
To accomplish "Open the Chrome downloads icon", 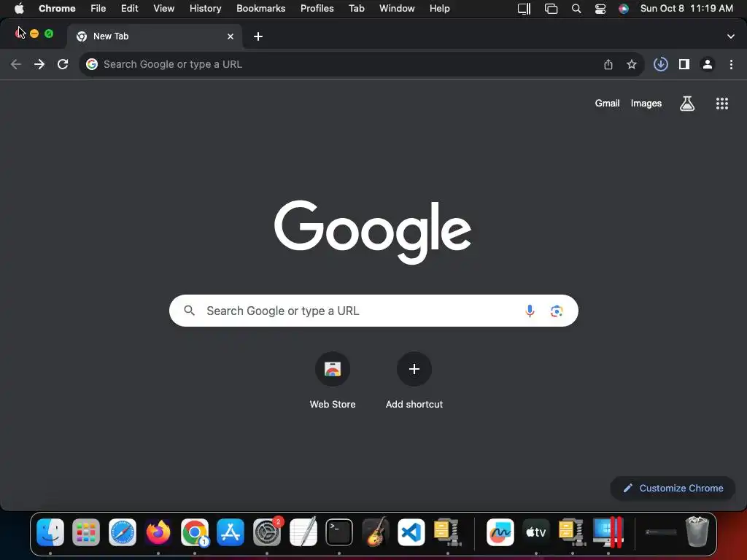I will coord(660,64).
